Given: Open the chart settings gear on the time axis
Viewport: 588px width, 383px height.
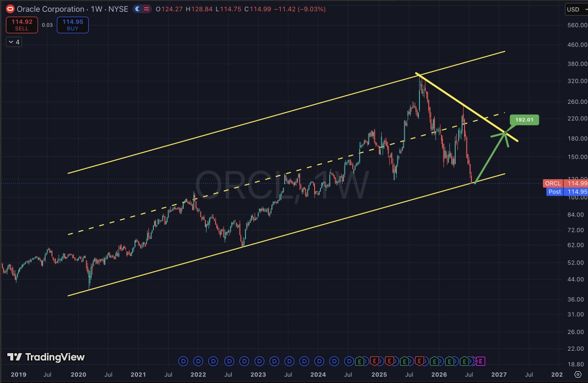Looking at the screenshot, I should (x=577, y=375).
